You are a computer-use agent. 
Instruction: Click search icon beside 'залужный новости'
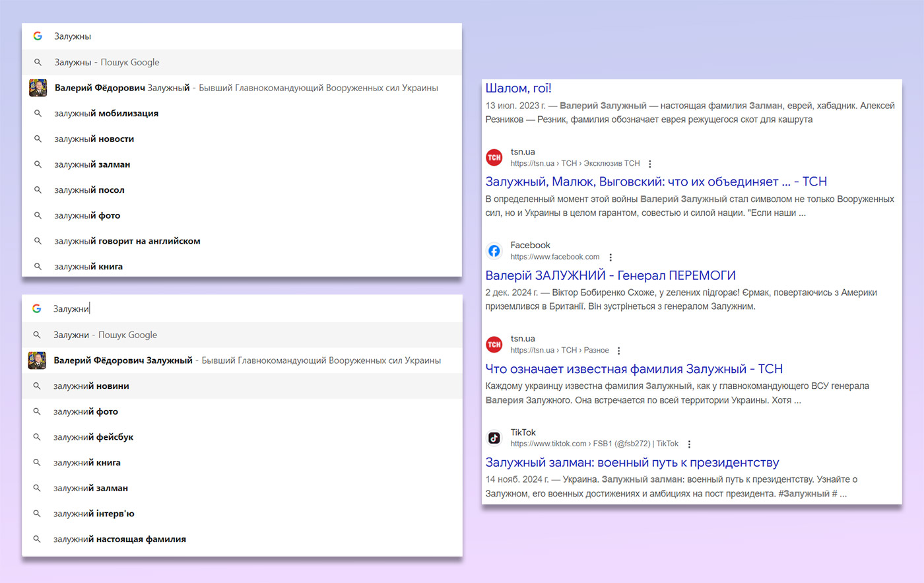(38, 139)
